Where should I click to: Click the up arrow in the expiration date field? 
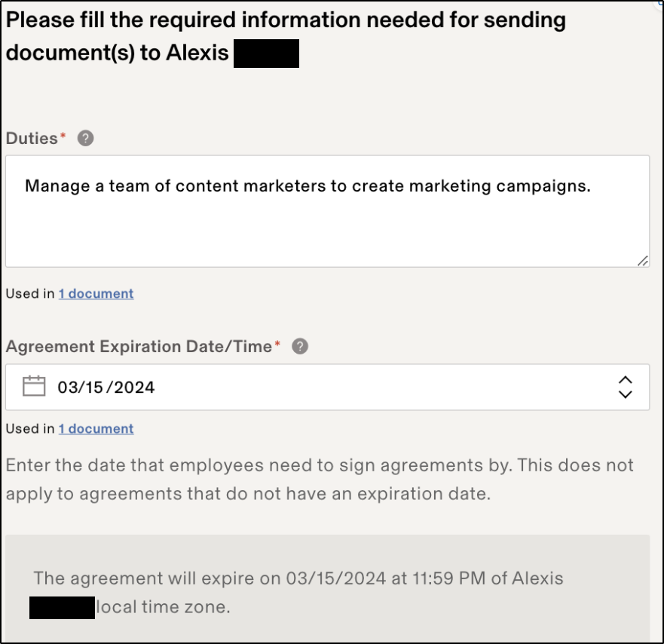click(625, 379)
